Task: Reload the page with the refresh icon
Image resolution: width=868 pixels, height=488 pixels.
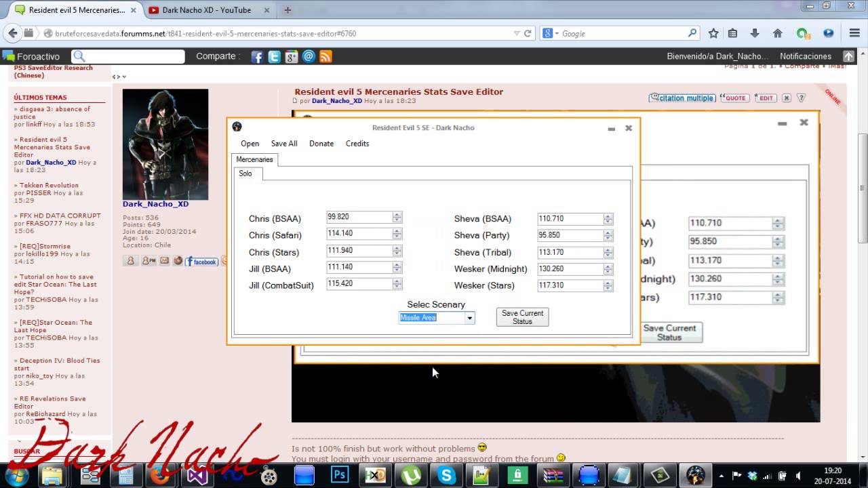Action: pos(528,33)
